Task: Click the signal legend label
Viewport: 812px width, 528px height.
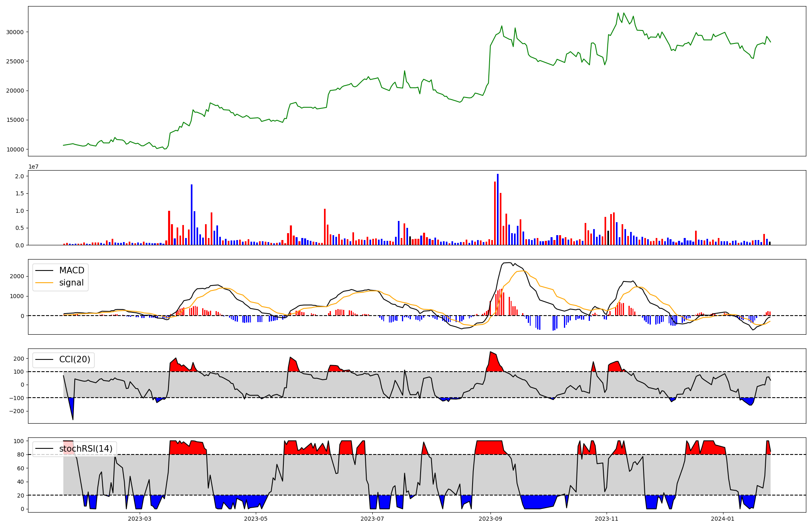Action: point(71,283)
